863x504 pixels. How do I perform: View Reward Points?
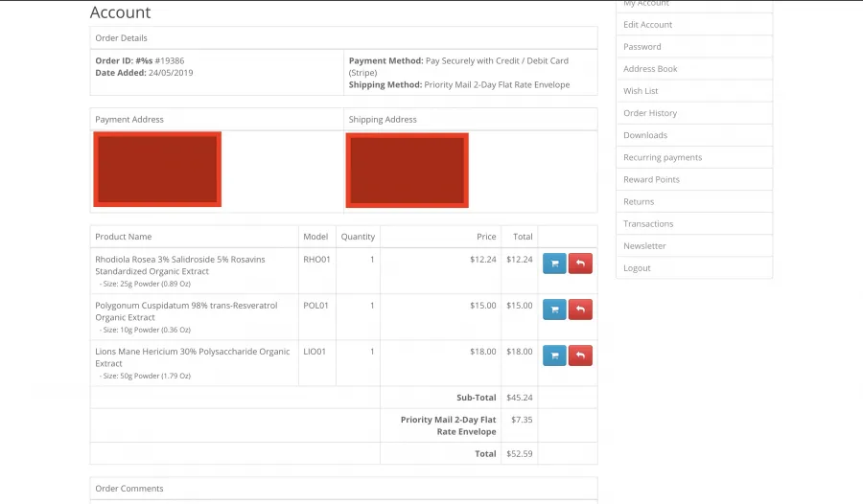651,179
